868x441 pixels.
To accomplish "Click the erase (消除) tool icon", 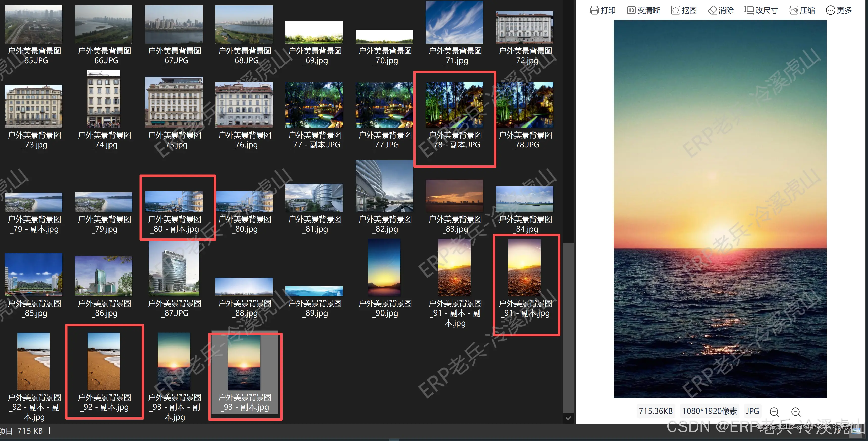I will coord(712,10).
